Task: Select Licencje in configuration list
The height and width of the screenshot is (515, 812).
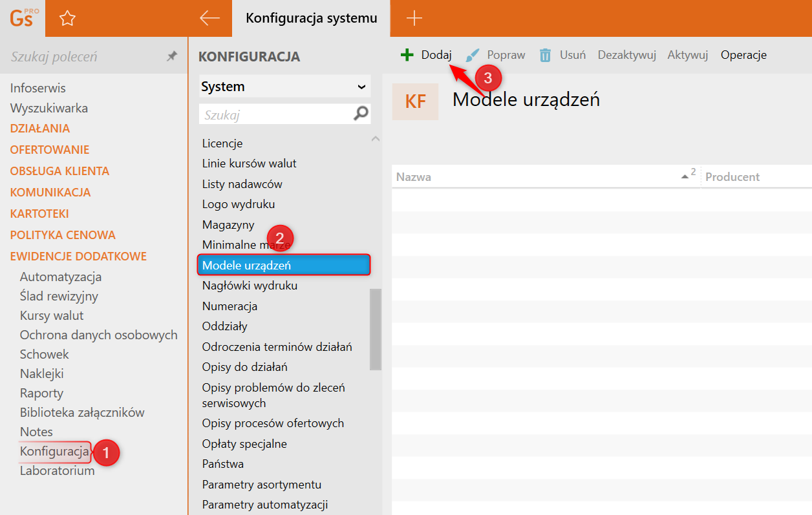Action: tap(222, 143)
